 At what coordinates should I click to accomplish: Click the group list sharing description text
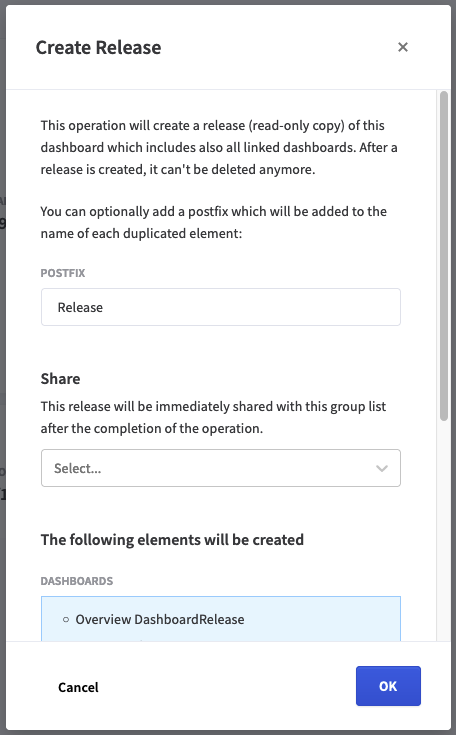click(x=213, y=417)
